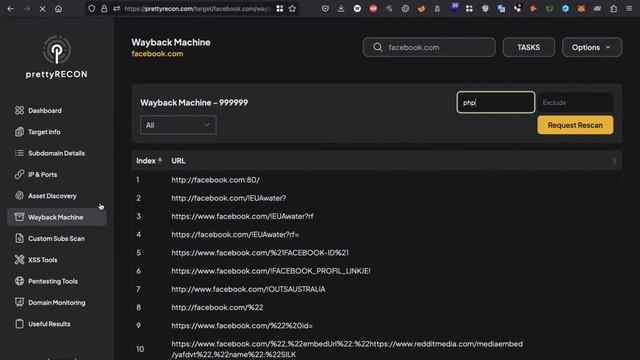This screenshot has height=360, width=640.
Task: Open the browser hamburger menu
Action: 629,9
